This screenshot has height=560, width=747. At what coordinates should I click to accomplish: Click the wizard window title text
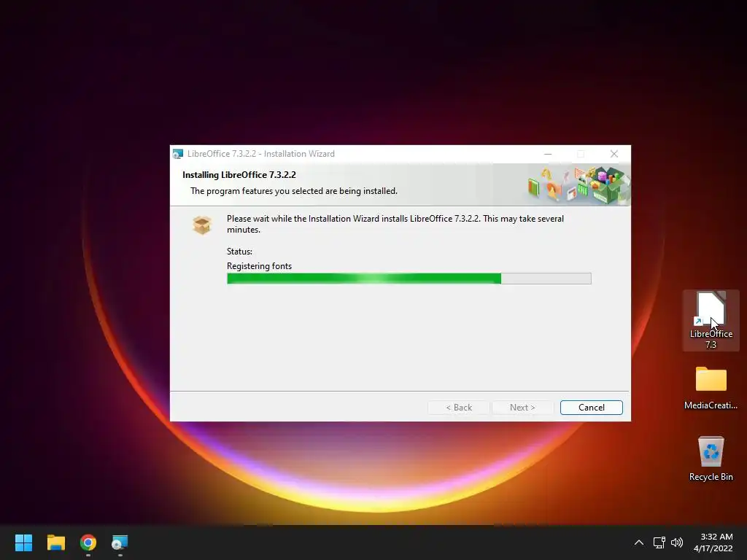[x=261, y=154]
